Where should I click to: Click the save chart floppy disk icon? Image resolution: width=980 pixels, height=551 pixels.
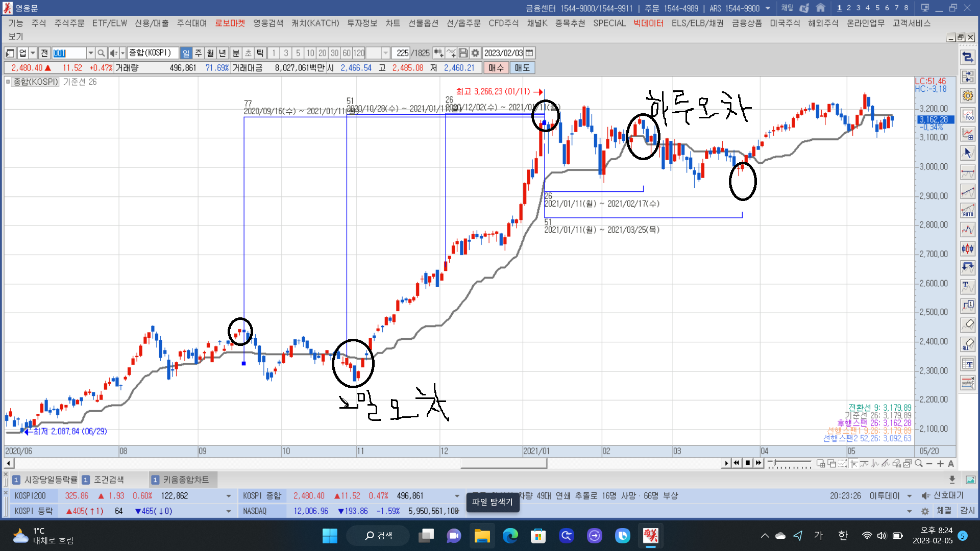(463, 53)
